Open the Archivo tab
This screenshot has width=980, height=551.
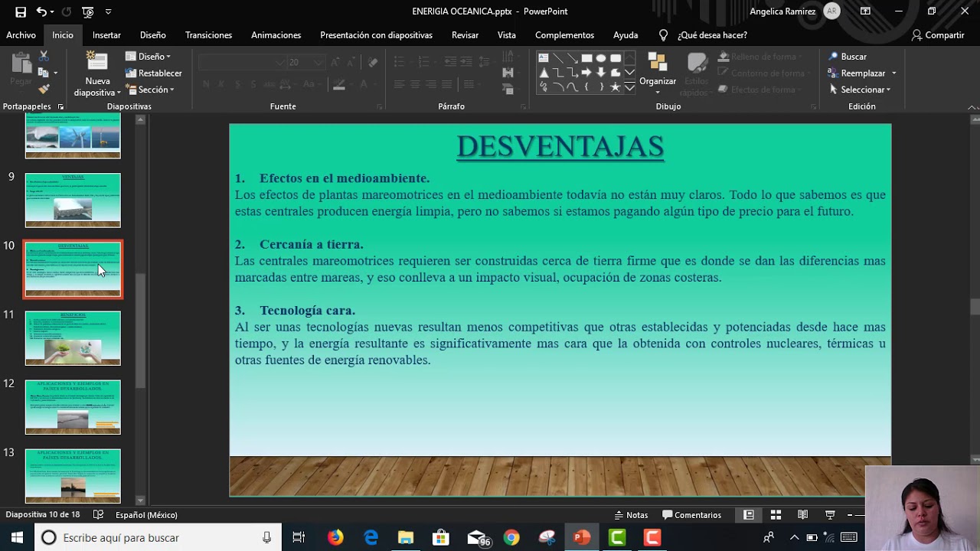21,35
